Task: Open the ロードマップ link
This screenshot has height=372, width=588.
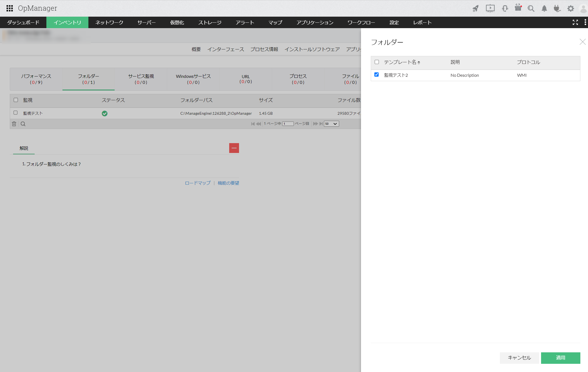Action: 198,183
